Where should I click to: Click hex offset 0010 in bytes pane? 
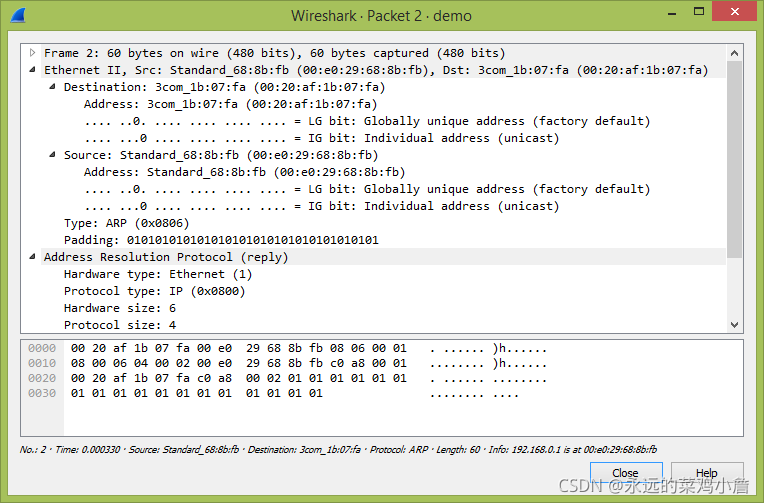42,363
